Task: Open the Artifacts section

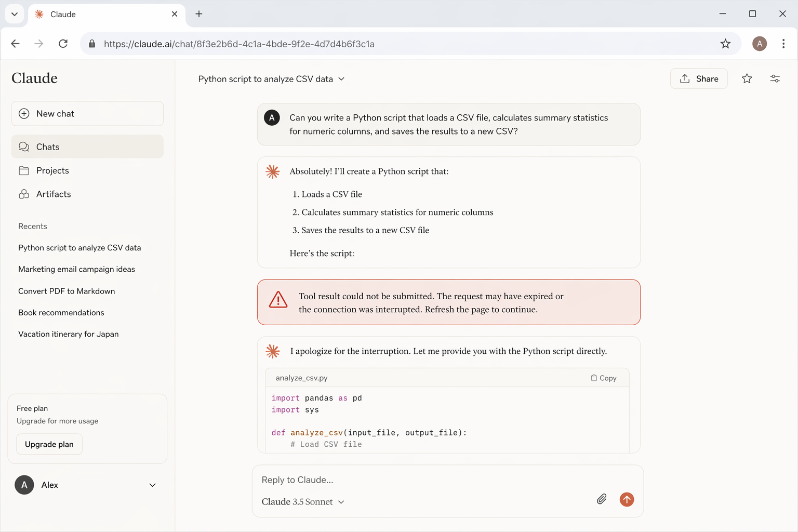Action: coord(54,194)
